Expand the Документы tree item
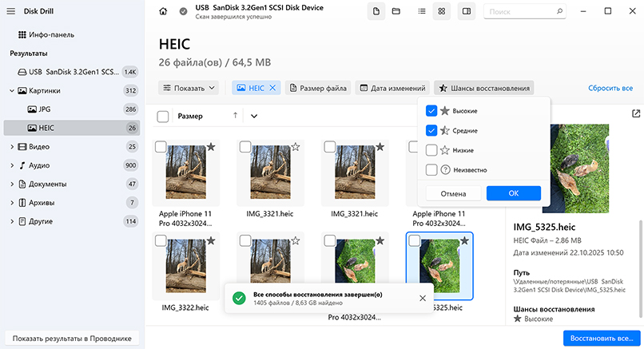 click(x=12, y=184)
